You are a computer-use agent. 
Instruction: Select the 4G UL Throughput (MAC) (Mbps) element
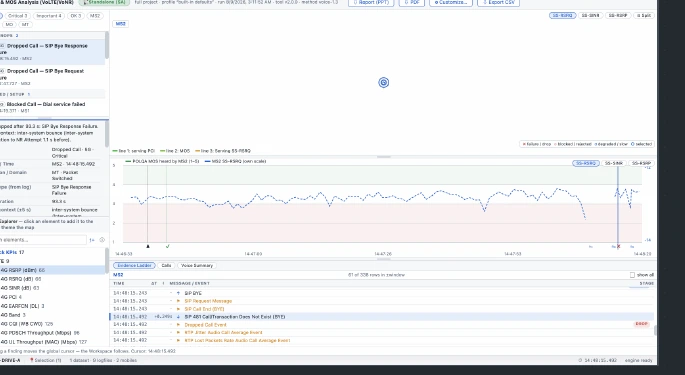point(52,342)
